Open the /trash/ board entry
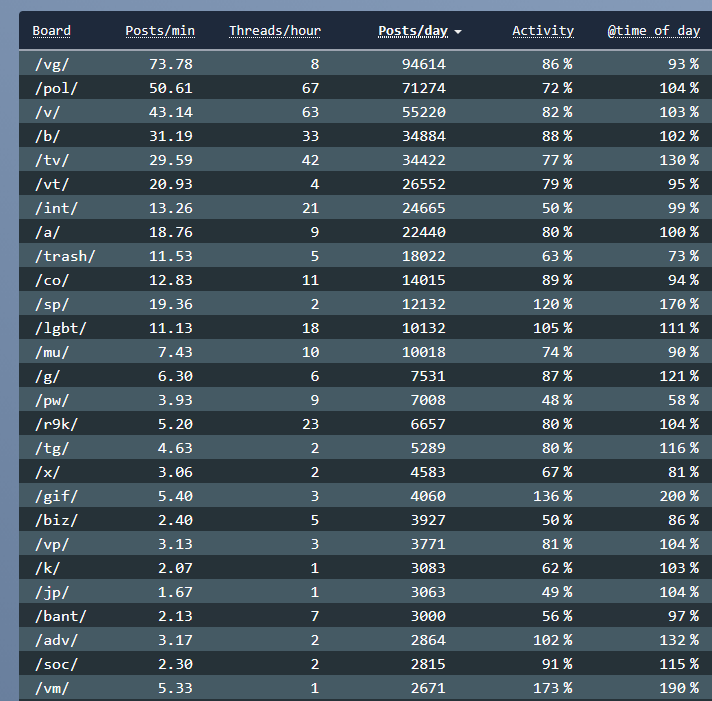712x701 pixels. (x=65, y=257)
